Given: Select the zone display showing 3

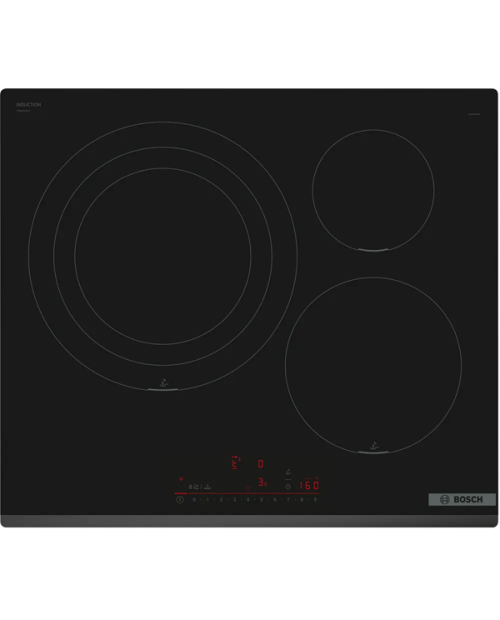Looking at the screenshot, I should point(262,482).
